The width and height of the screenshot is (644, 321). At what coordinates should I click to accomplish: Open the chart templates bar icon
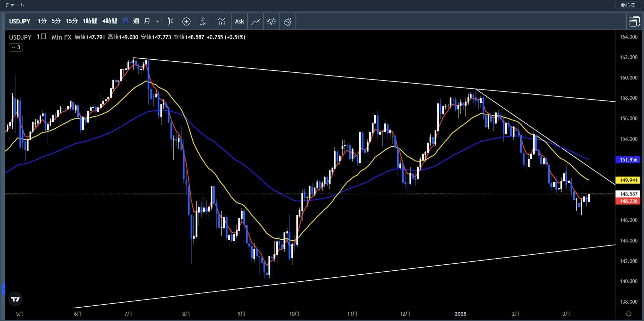pyautogui.click(x=221, y=21)
